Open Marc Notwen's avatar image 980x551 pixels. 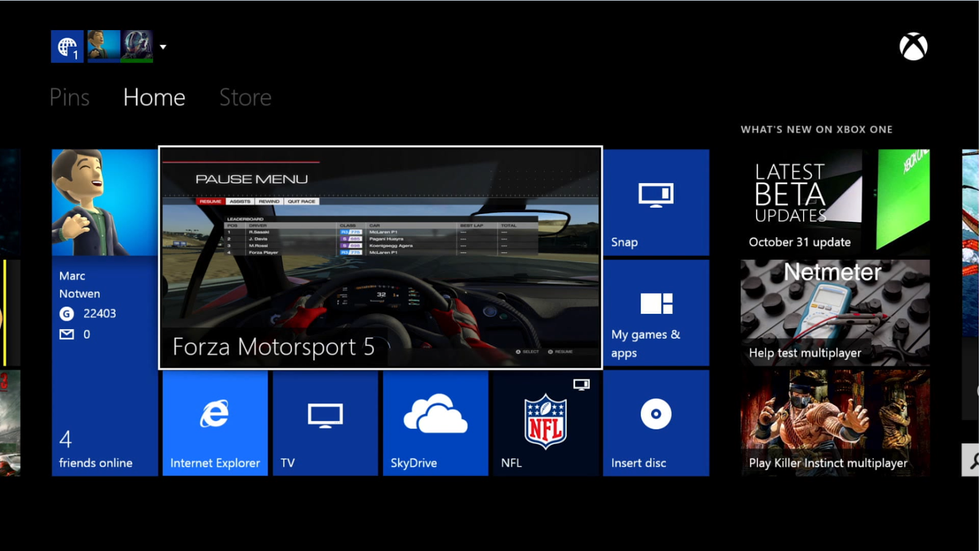pyautogui.click(x=105, y=202)
